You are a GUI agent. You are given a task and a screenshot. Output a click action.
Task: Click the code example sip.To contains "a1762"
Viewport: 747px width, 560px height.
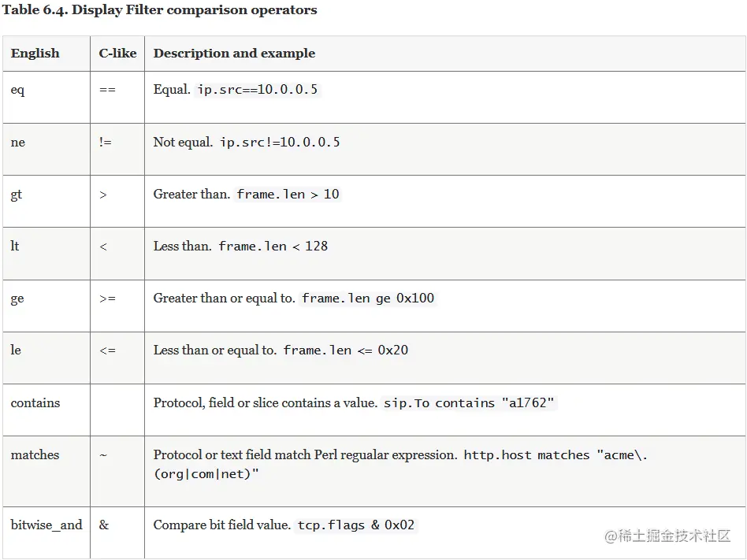469,402
